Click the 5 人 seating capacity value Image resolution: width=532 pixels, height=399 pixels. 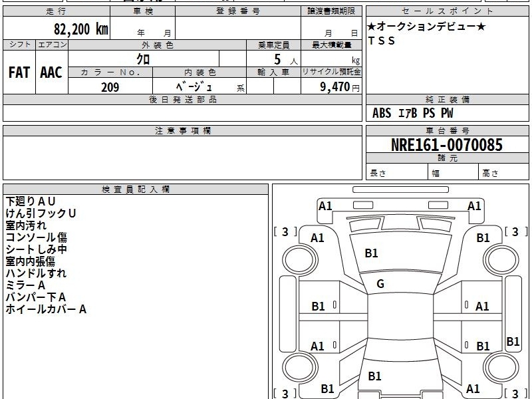[x=285, y=60]
